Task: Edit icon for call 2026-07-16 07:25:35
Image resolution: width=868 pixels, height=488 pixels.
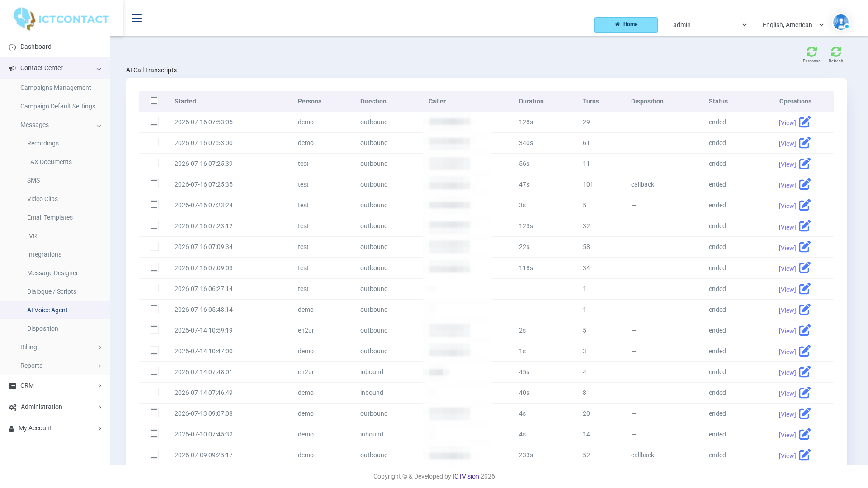Action: pyautogui.click(x=805, y=184)
